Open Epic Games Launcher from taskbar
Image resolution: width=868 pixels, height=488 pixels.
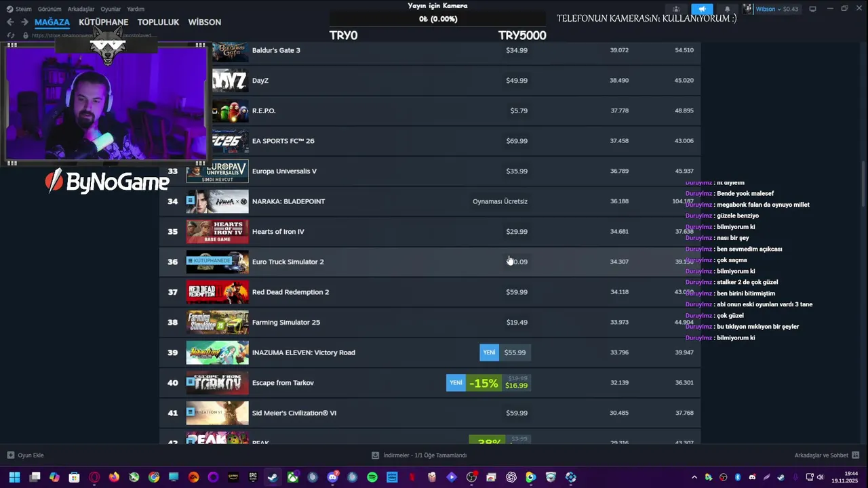coord(253,477)
